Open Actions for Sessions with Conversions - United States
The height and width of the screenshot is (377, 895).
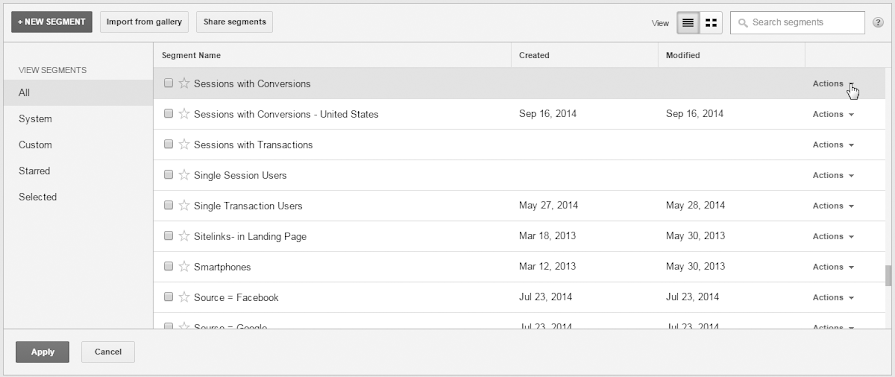point(833,114)
